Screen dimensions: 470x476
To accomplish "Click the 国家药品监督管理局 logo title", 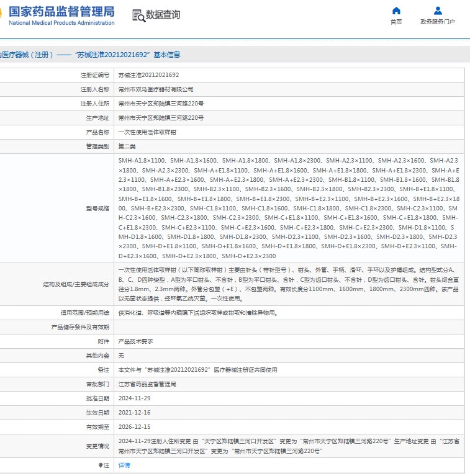I will (61, 12).
